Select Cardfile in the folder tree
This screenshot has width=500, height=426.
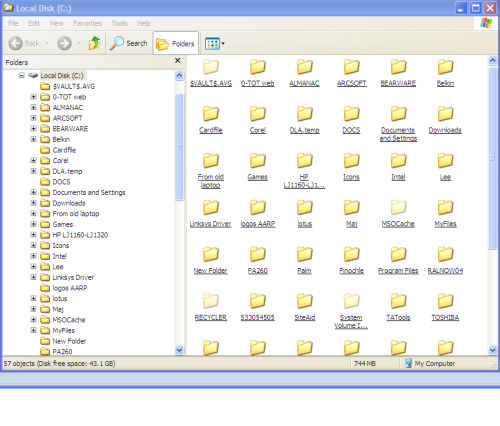(58, 150)
